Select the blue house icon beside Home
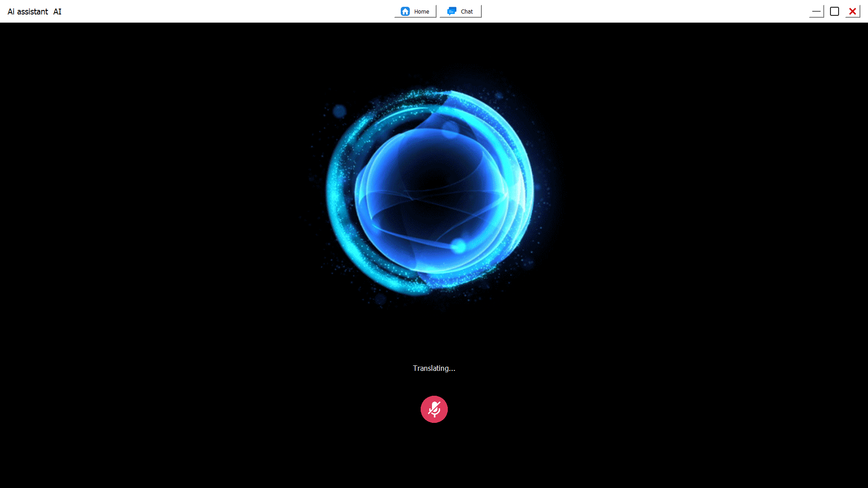Viewport: 868px width, 488px height. 405,11
